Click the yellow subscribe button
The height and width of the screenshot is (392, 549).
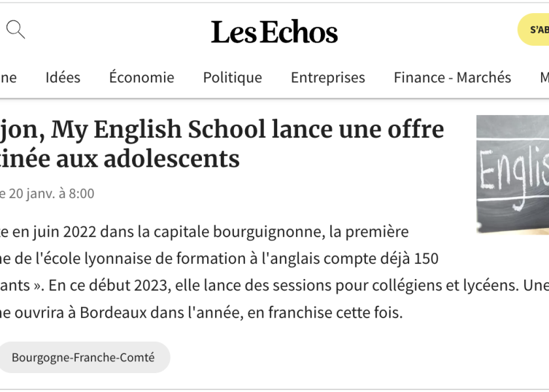[535, 29]
